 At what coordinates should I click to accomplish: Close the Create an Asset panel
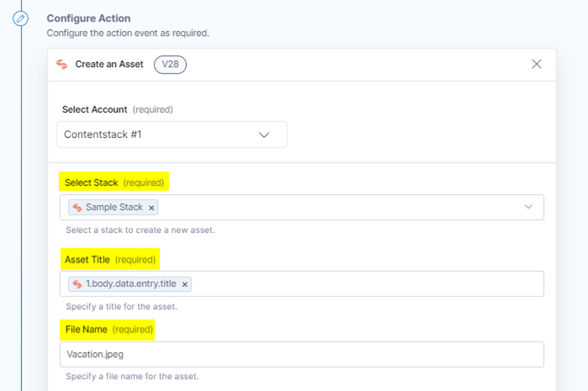(x=536, y=64)
